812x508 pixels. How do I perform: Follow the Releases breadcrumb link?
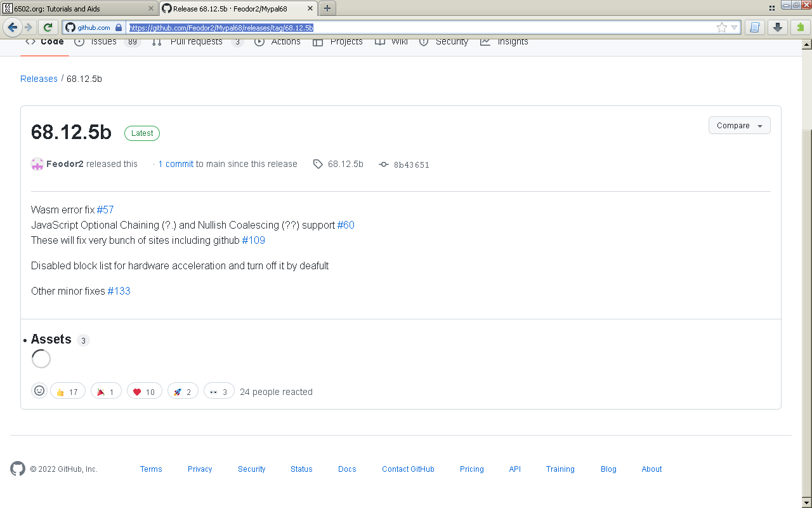[39, 79]
